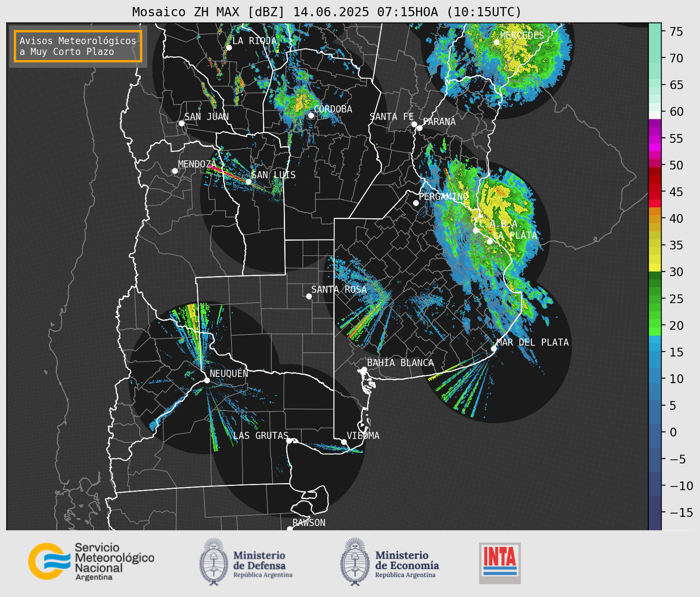This screenshot has height=597, width=700.
Task: Click the MAR DEL PLATA city marker dot
Action: 494,349
